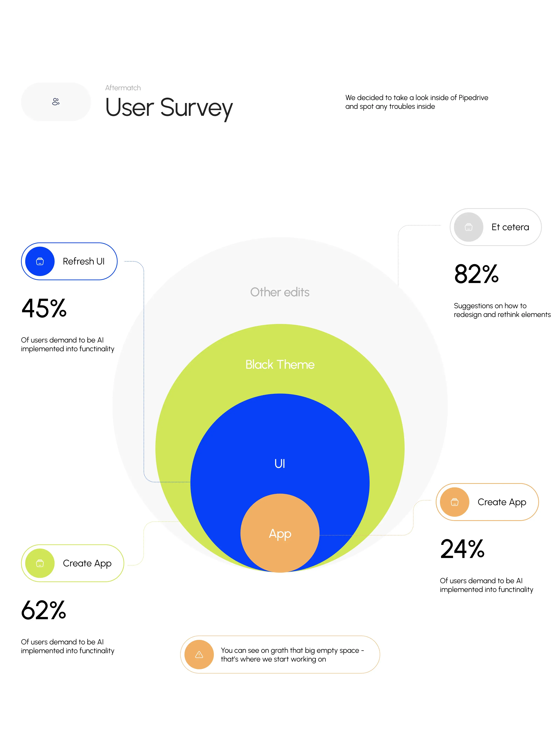This screenshot has width=560, height=756.
Task: Toggle the Black Theme circle layer
Action: coord(280,365)
